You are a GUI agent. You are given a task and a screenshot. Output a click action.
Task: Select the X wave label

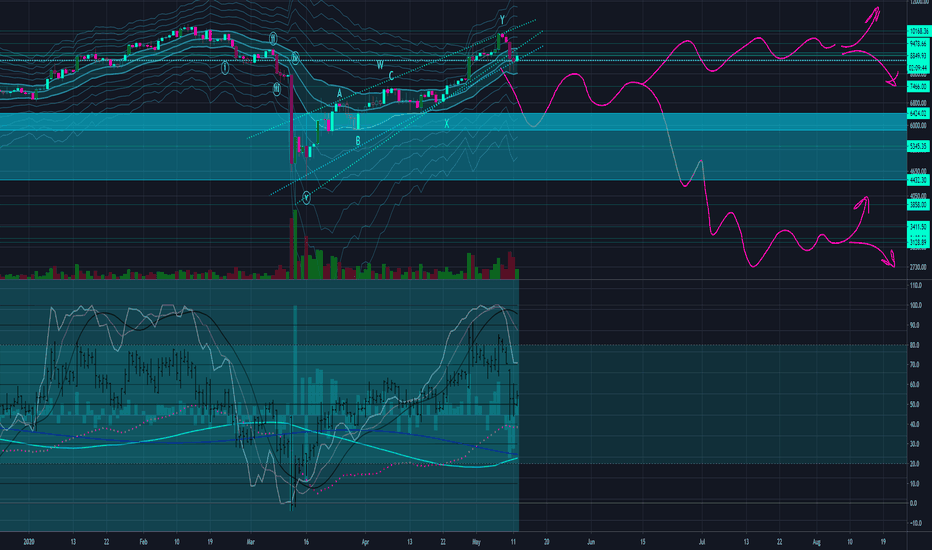click(446, 124)
